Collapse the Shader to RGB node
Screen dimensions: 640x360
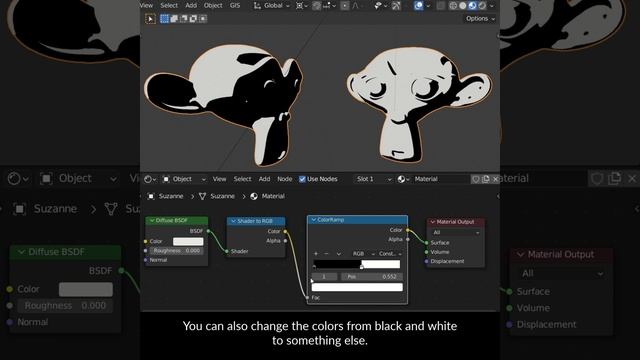click(233, 221)
